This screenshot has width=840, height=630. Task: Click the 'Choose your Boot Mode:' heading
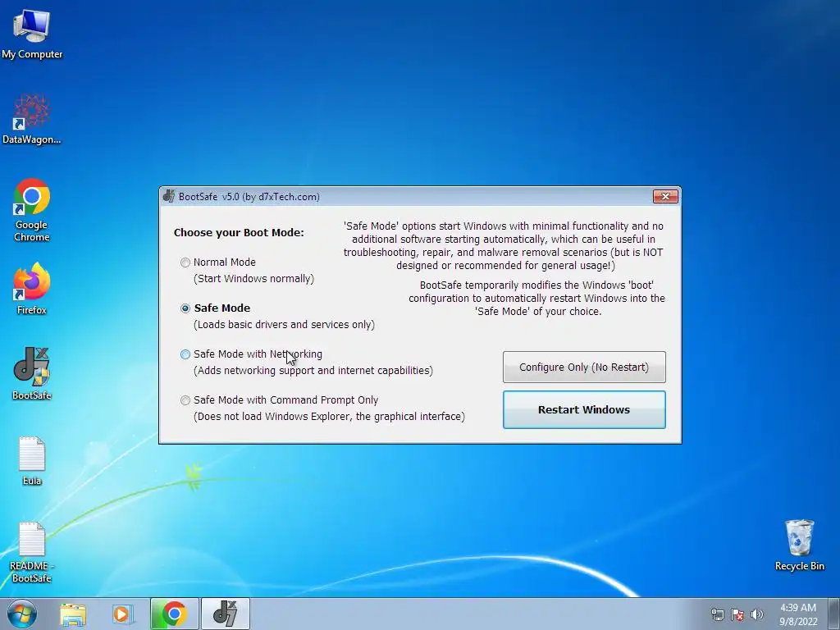(x=239, y=232)
